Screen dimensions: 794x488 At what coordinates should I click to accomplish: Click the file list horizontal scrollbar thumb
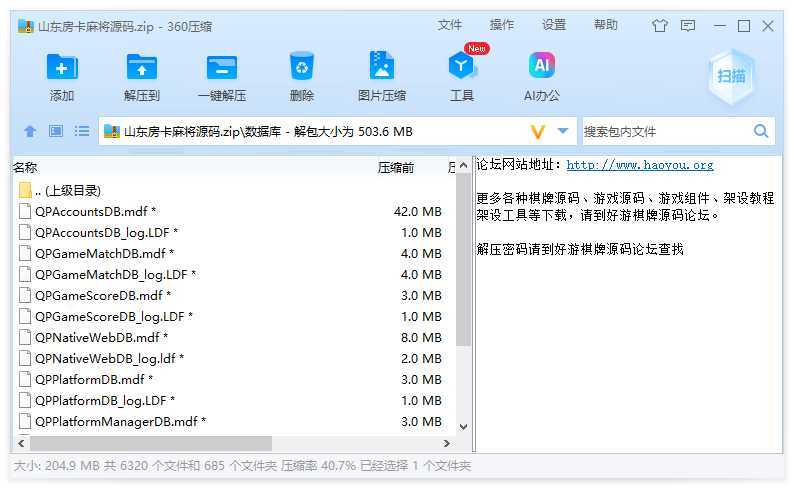[x=151, y=443]
